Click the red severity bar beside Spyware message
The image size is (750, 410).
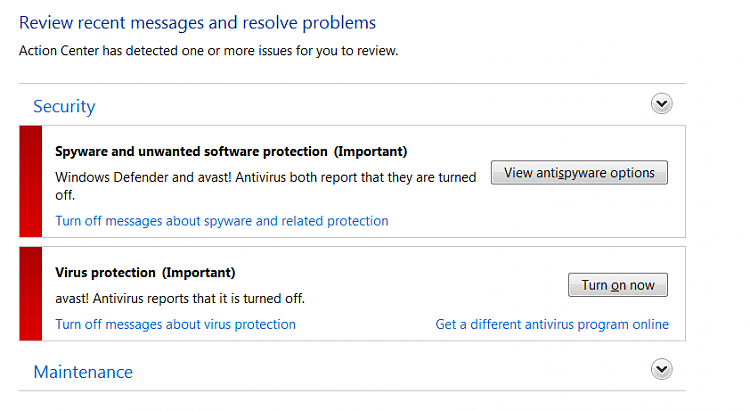tap(31, 181)
